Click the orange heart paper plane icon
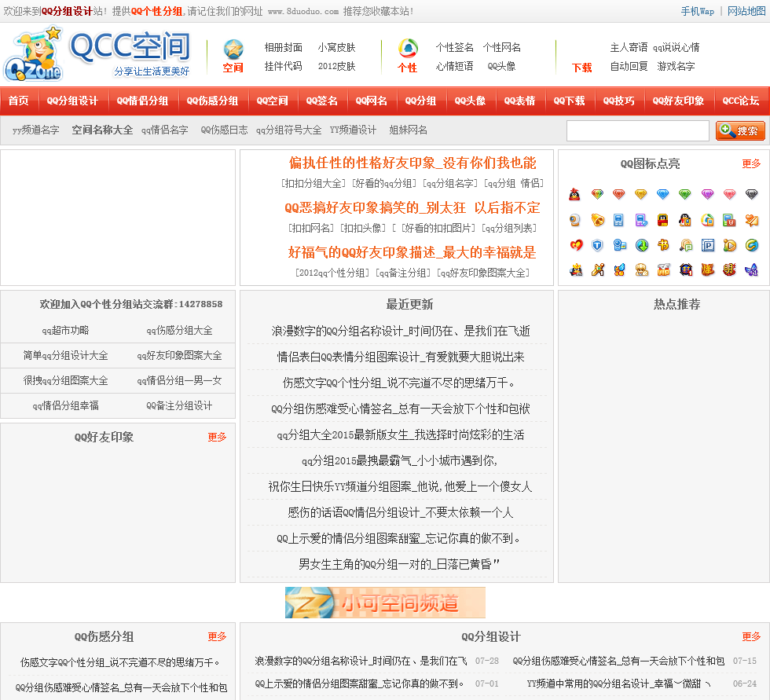 (x=752, y=220)
